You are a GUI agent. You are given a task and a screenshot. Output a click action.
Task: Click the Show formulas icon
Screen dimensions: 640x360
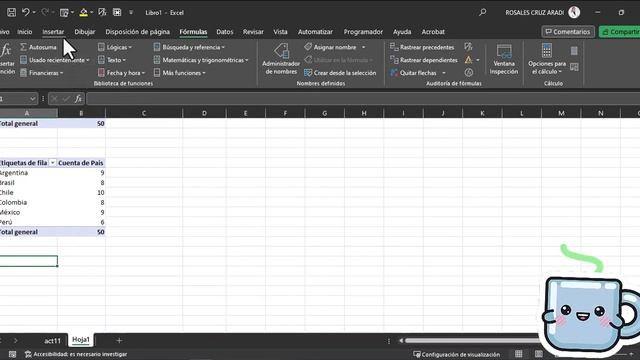pos(468,47)
